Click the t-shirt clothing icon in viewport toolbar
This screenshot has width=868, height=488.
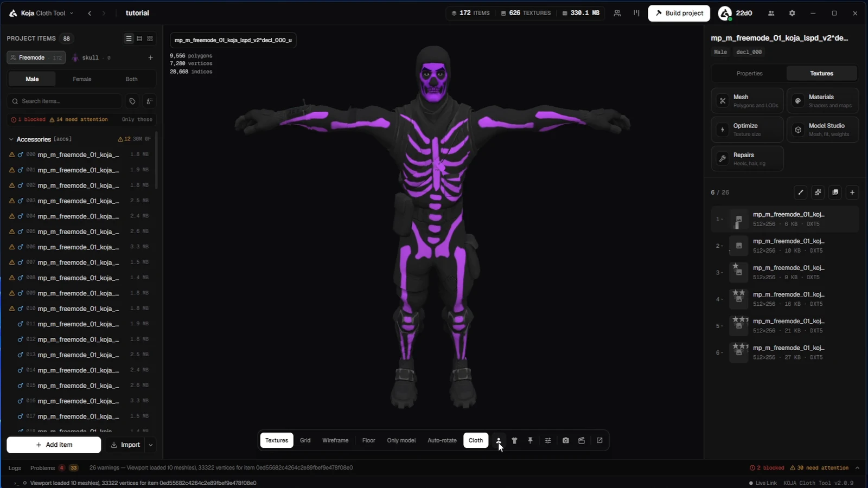click(x=514, y=440)
